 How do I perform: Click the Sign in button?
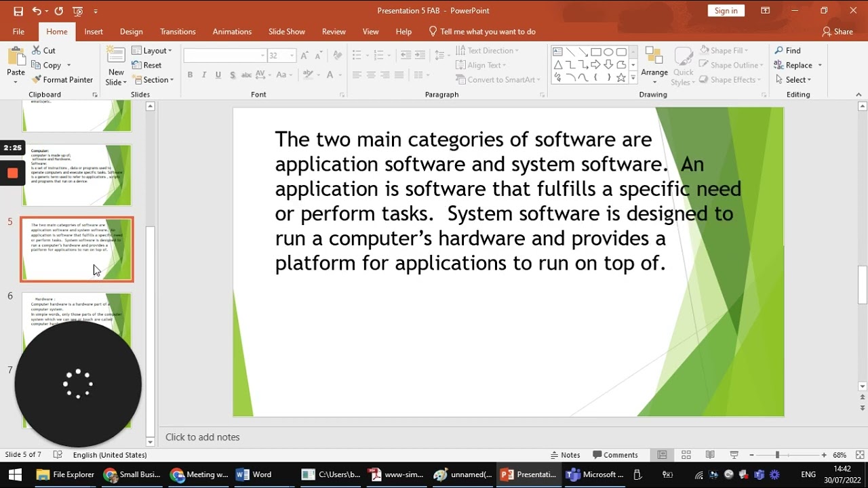726,11
